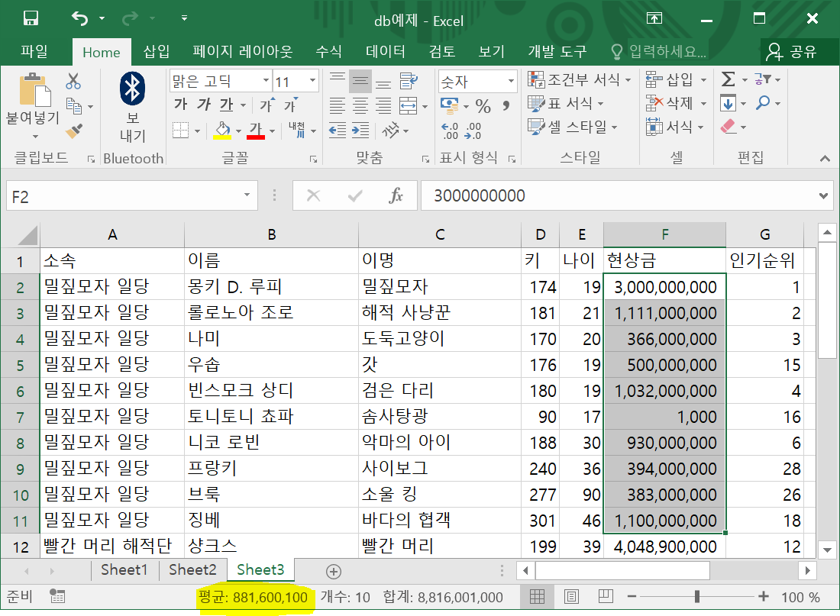Image resolution: width=840 pixels, height=616 pixels.
Task: Apply red font color
Action: pyautogui.click(x=256, y=131)
